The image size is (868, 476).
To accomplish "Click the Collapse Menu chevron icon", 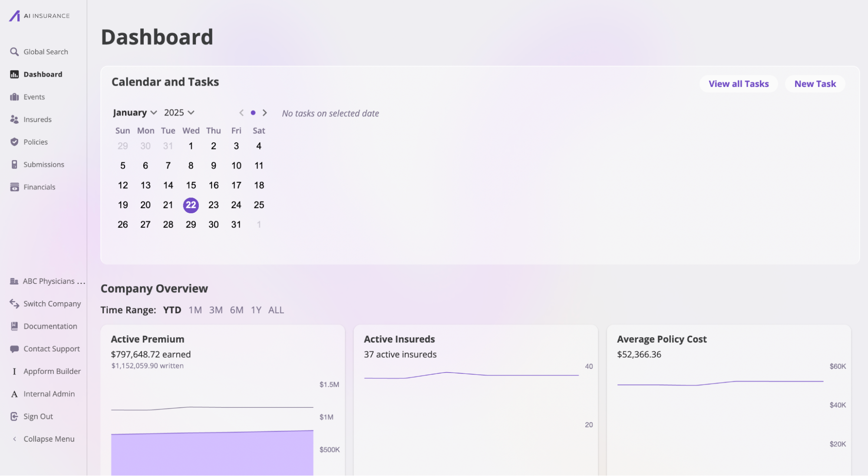I will (x=14, y=439).
